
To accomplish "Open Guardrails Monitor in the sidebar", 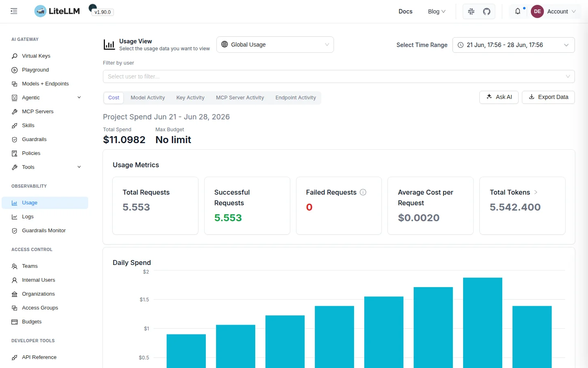I will pyautogui.click(x=45, y=231).
